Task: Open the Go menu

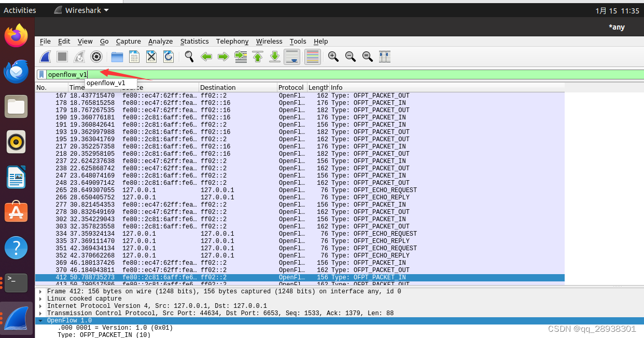Action: (104, 42)
